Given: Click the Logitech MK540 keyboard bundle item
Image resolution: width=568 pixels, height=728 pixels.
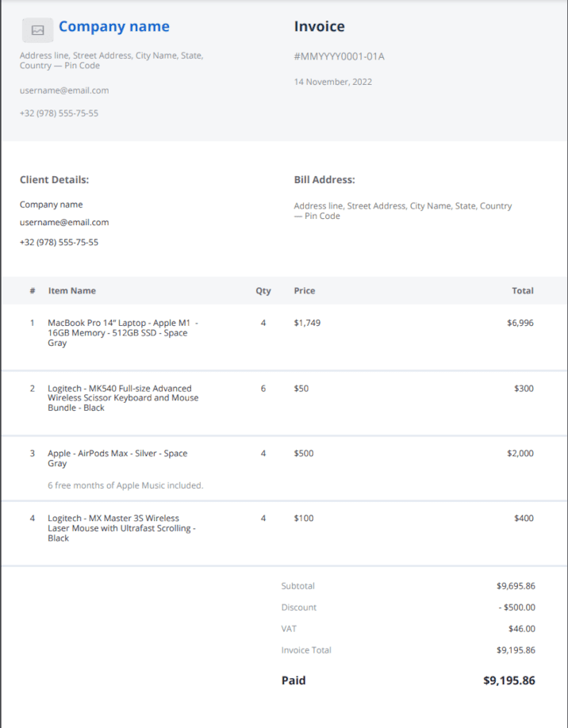Looking at the screenshot, I should [123, 398].
